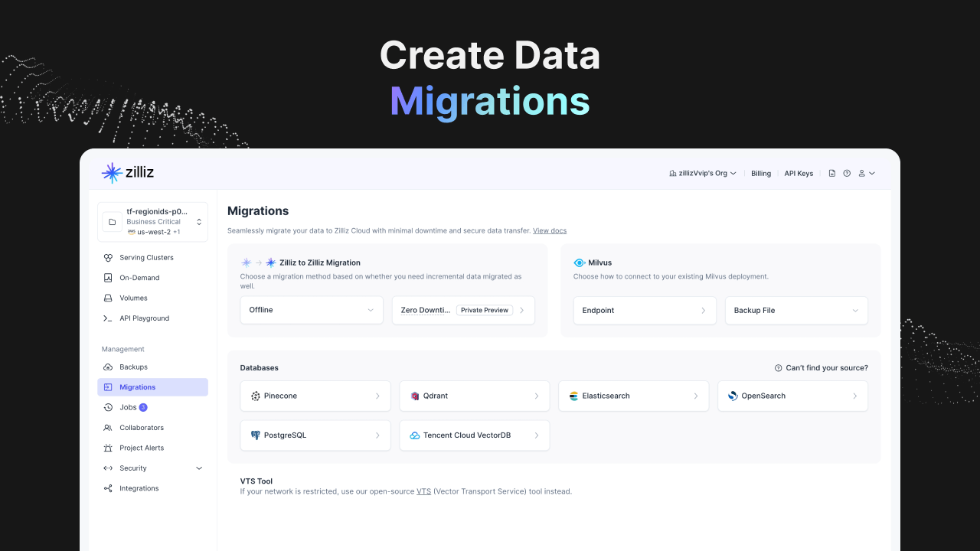This screenshot has width=980, height=551.
Task: Select Milvus Endpoint connection
Action: click(645, 310)
